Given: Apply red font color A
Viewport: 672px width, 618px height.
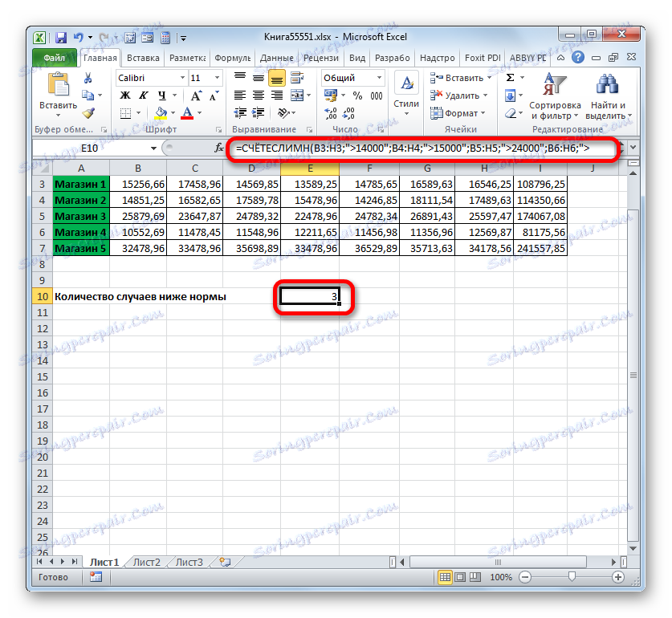Looking at the screenshot, I should click(187, 113).
